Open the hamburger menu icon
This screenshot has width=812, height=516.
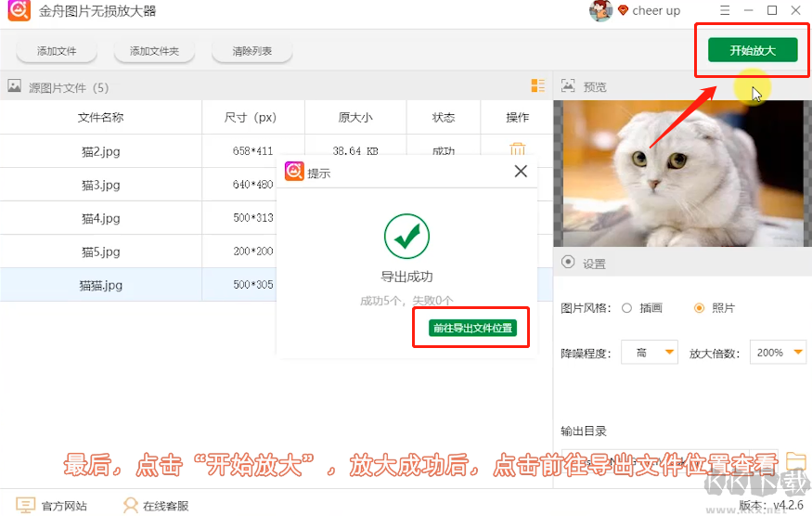pos(725,10)
